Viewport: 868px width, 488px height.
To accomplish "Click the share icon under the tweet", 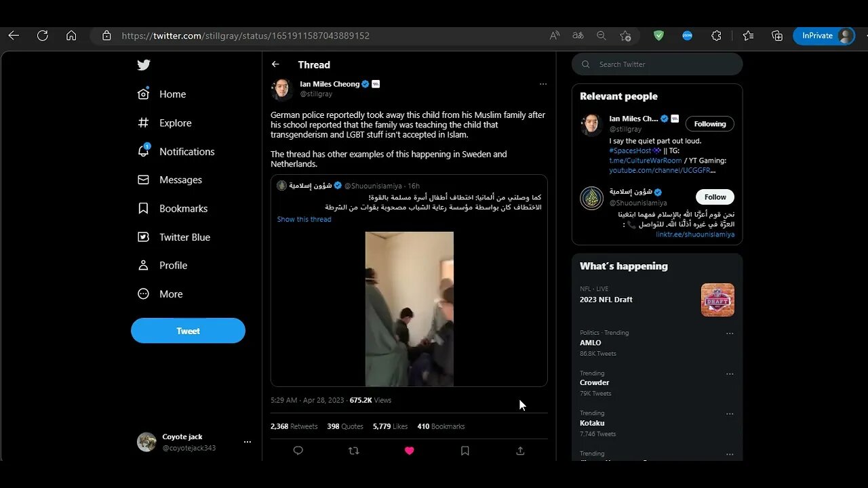I will click(x=520, y=450).
